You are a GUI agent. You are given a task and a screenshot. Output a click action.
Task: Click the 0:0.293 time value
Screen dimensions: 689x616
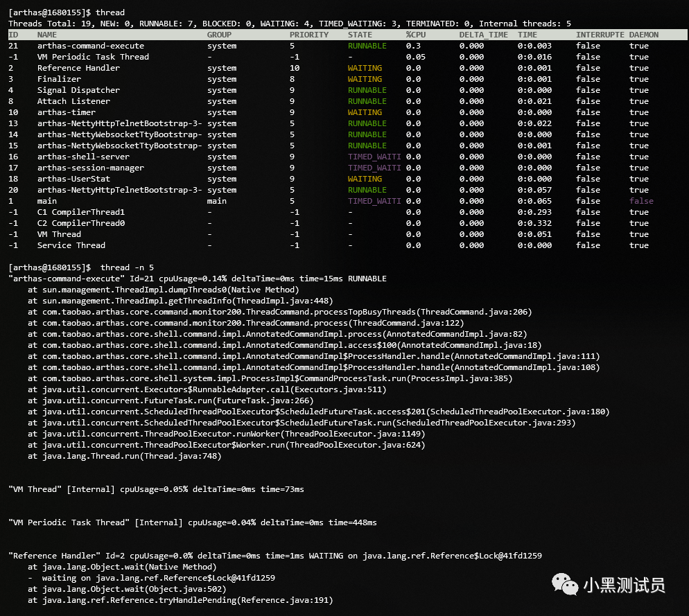point(534,212)
